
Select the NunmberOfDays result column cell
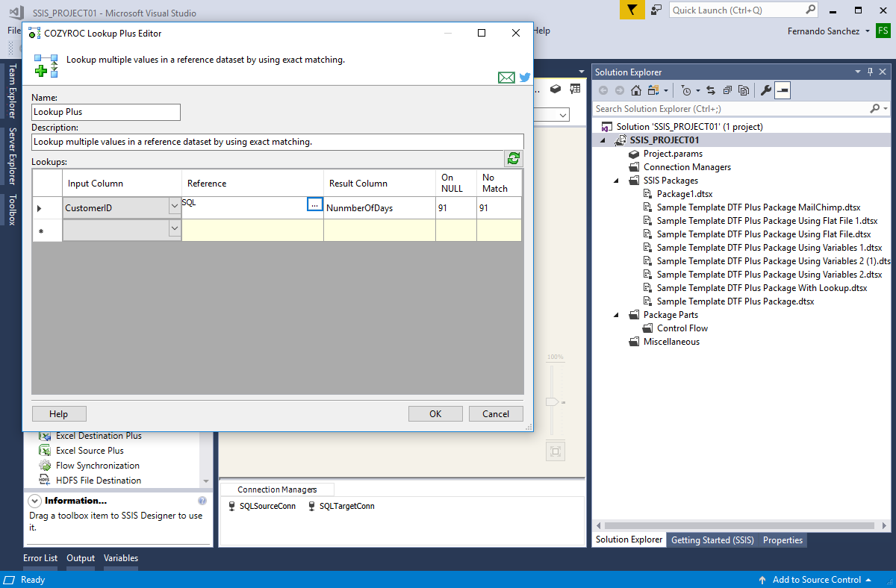tap(379, 208)
